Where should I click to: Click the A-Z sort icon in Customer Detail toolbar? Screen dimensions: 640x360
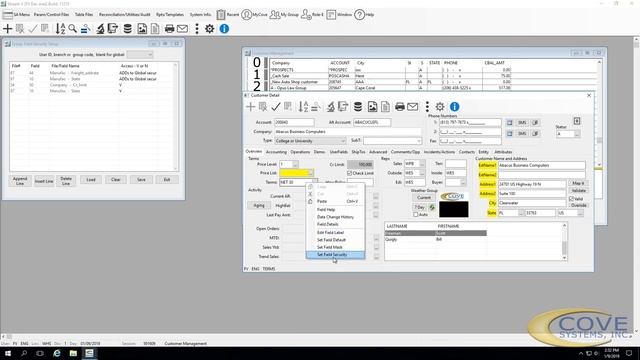tap(303, 107)
